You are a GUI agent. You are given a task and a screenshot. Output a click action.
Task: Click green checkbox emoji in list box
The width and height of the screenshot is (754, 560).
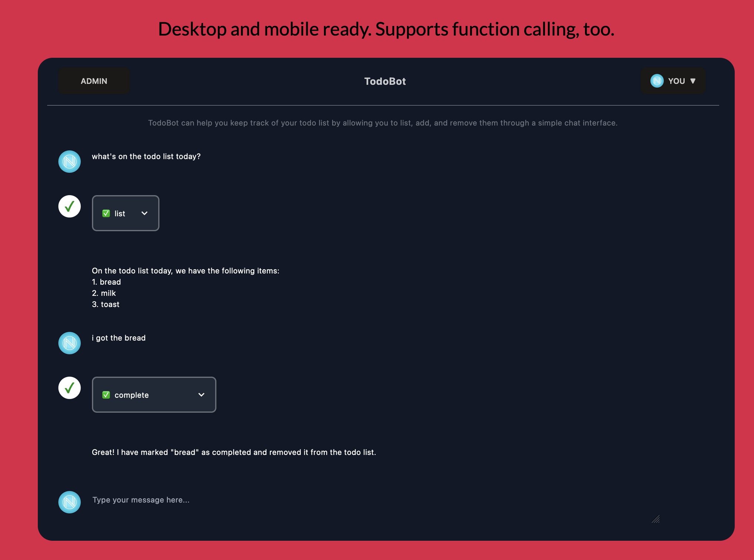(106, 213)
